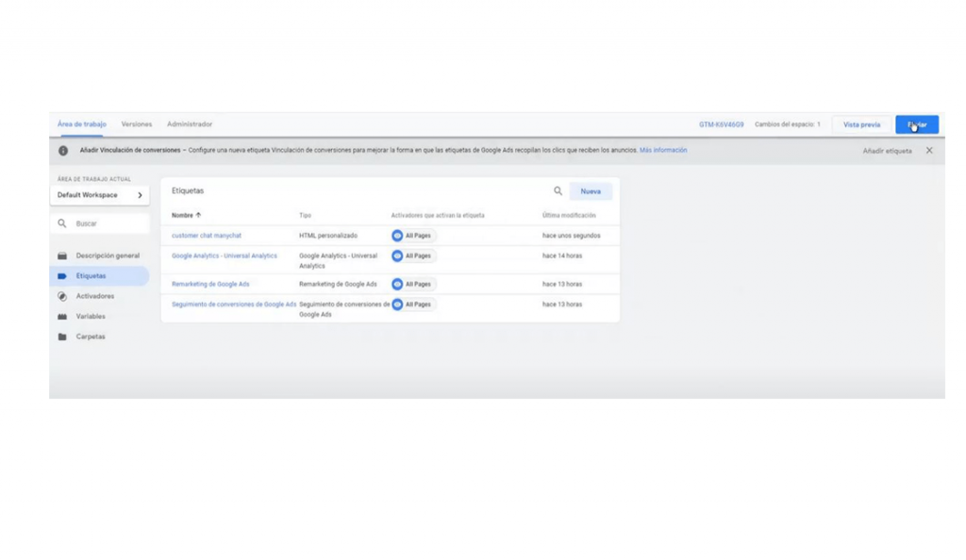
Task: Open Activadores via the trigger icon
Action: (62, 295)
